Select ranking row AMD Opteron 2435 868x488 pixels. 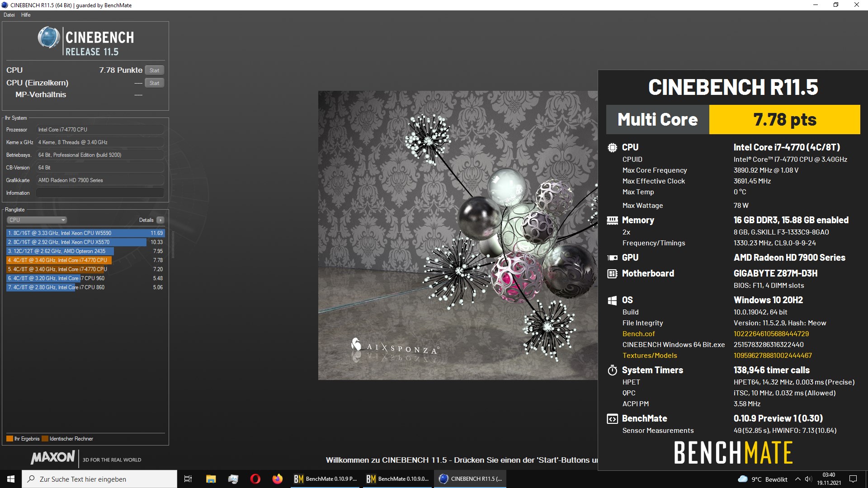tap(85, 251)
